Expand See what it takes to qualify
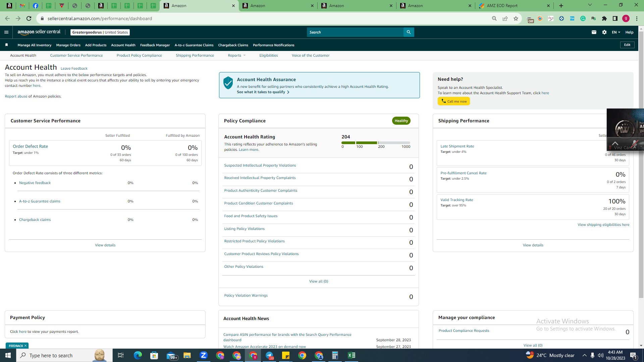 point(263,92)
